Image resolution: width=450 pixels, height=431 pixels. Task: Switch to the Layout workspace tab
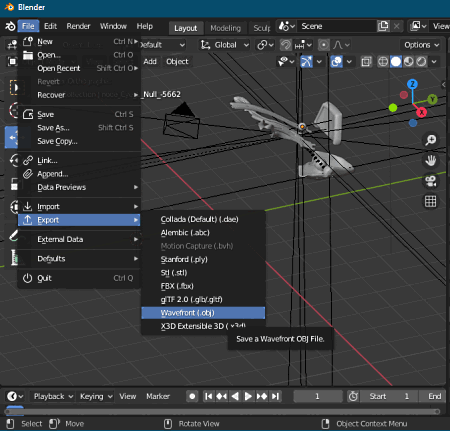pyautogui.click(x=186, y=28)
